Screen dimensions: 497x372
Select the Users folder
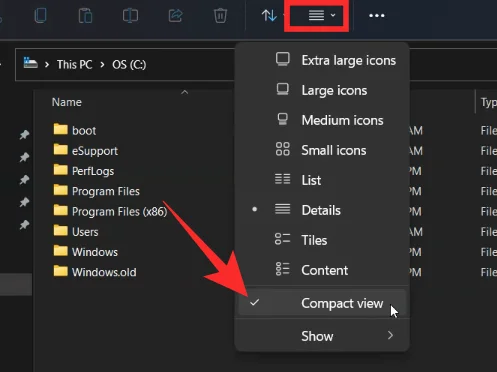pyautogui.click(x=85, y=232)
